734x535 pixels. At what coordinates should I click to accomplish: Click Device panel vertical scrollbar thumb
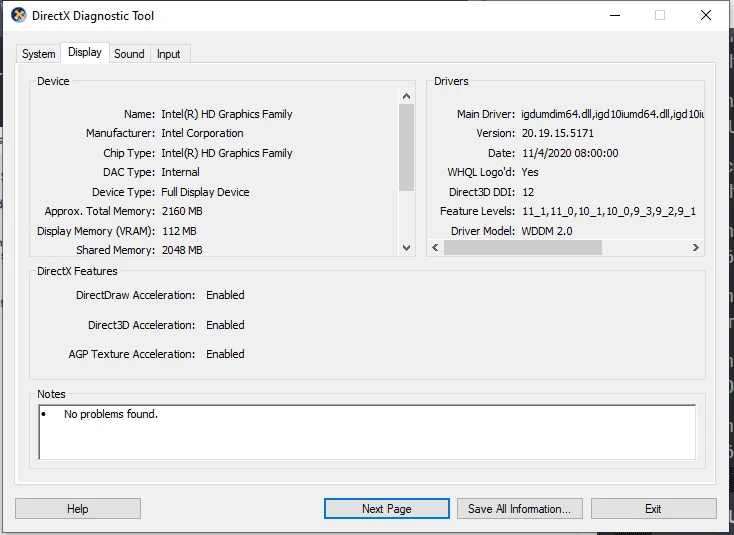[x=406, y=147]
